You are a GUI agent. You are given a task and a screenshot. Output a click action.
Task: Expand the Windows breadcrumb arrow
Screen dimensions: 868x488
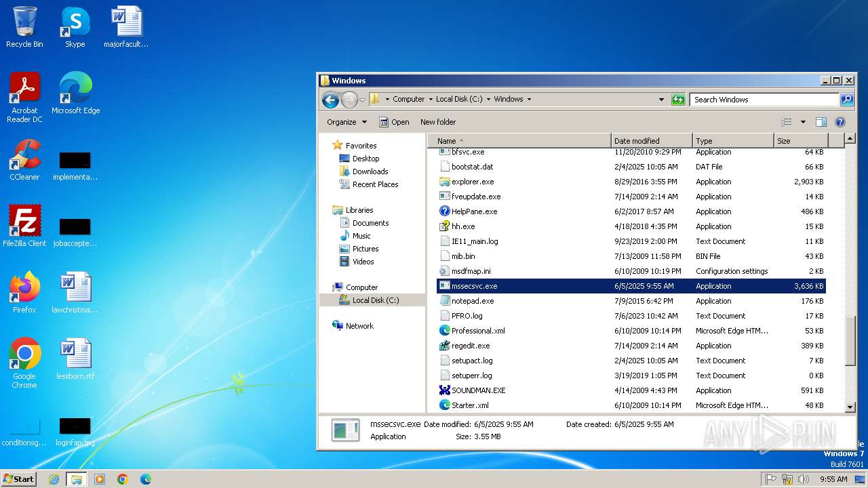click(529, 99)
